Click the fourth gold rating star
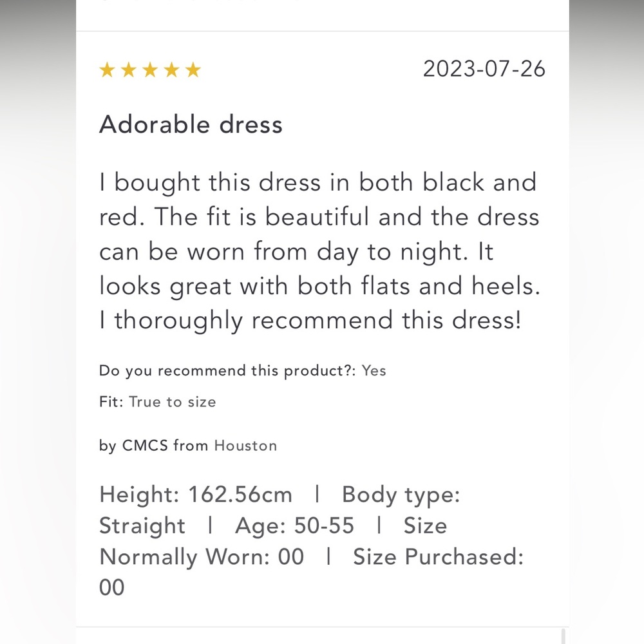The width and height of the screenshot is (644, 644). [x=171, y=70]
